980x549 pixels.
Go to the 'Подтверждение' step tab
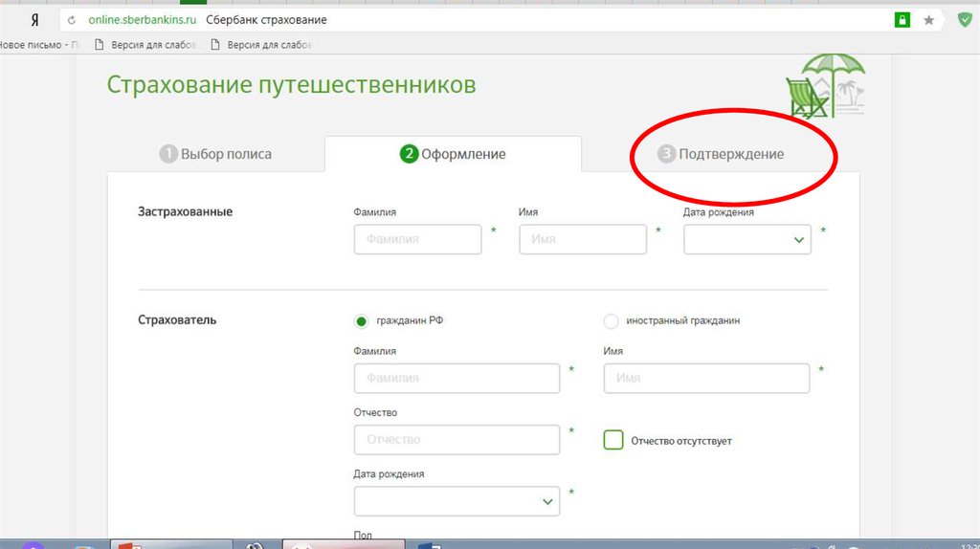pos(721,154)
